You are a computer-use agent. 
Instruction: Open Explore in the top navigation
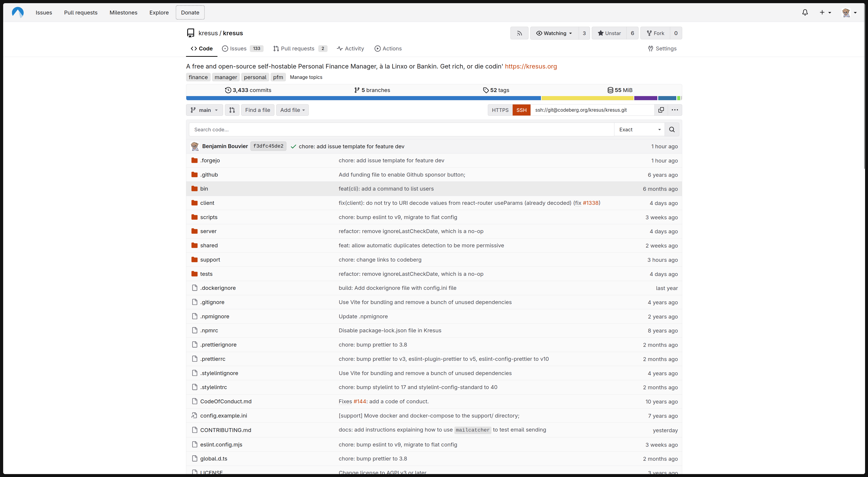pyautogui.click(x=159, y=12)
